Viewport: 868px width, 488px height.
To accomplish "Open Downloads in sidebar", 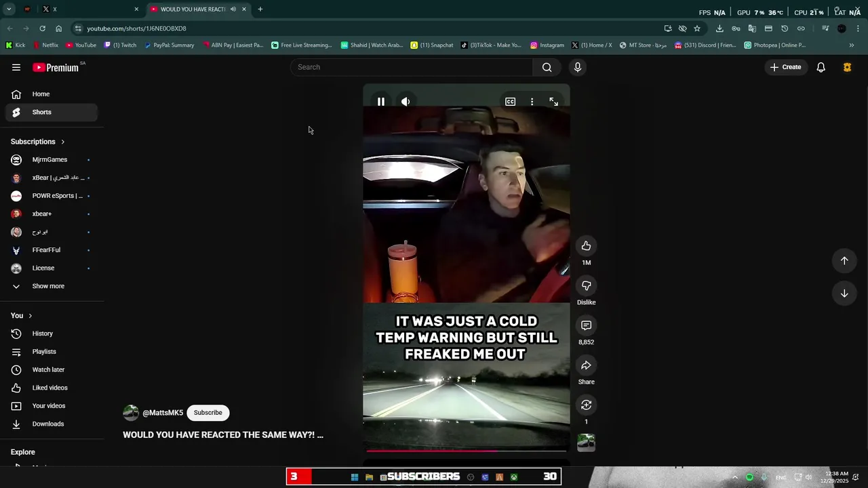I will (52, 424).
